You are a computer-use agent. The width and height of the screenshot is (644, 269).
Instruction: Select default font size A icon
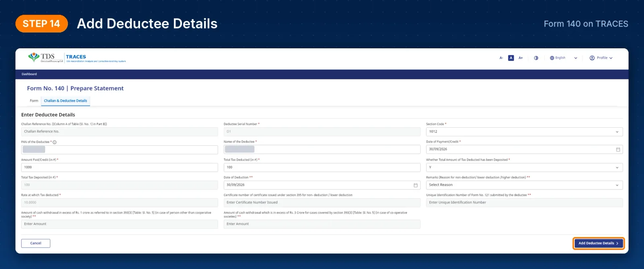tap(511, 58)
